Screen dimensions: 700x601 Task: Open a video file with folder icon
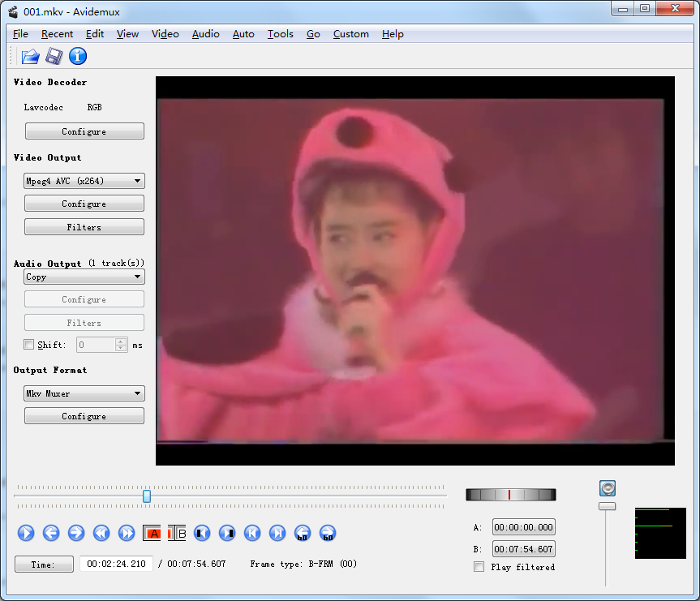coord(30,56)
